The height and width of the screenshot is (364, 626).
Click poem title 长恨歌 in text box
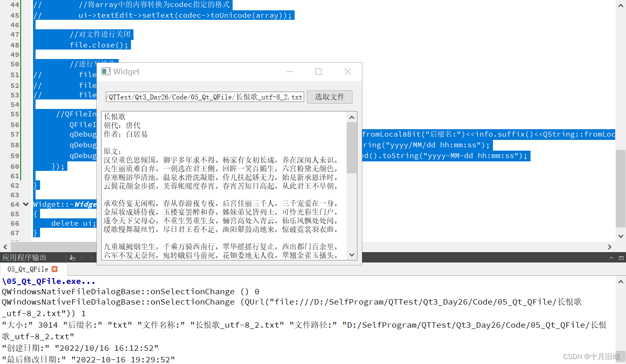tap(114, 117)
